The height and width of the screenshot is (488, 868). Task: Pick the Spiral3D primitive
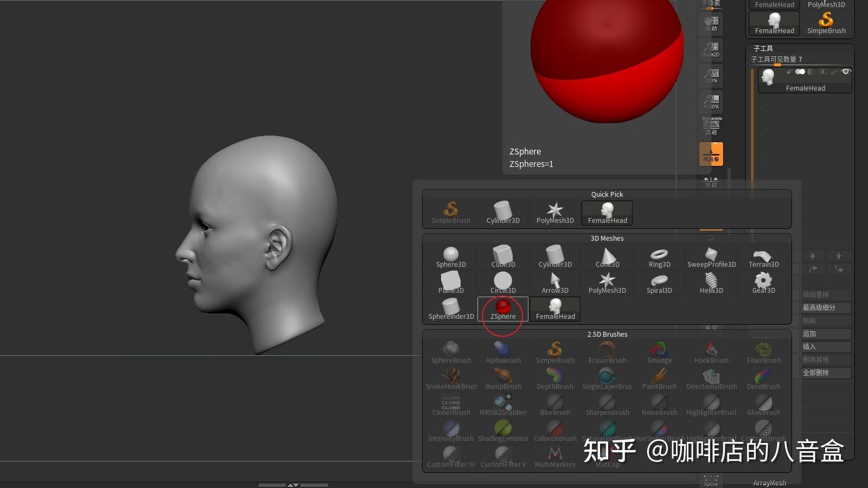[x=659, y=283]
